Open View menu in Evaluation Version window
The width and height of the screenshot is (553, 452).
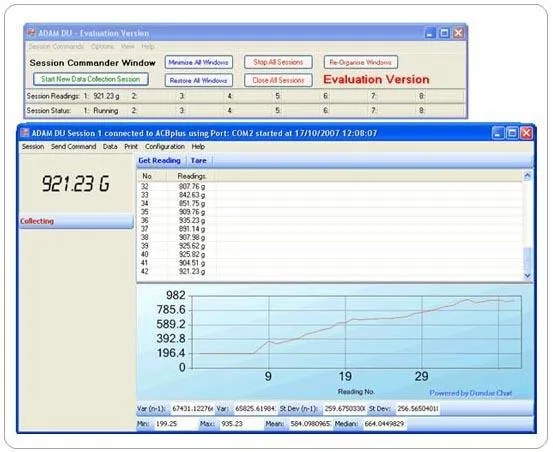(x=128, y=47)
